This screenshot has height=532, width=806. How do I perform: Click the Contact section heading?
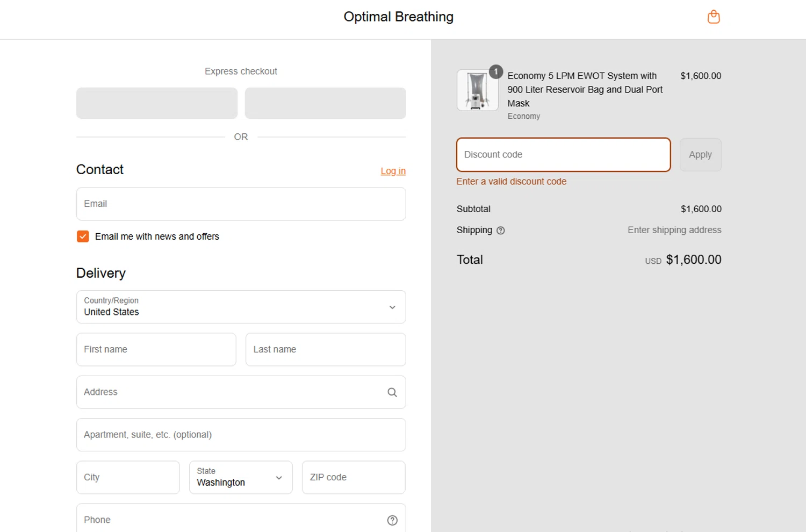click(100, 170)
